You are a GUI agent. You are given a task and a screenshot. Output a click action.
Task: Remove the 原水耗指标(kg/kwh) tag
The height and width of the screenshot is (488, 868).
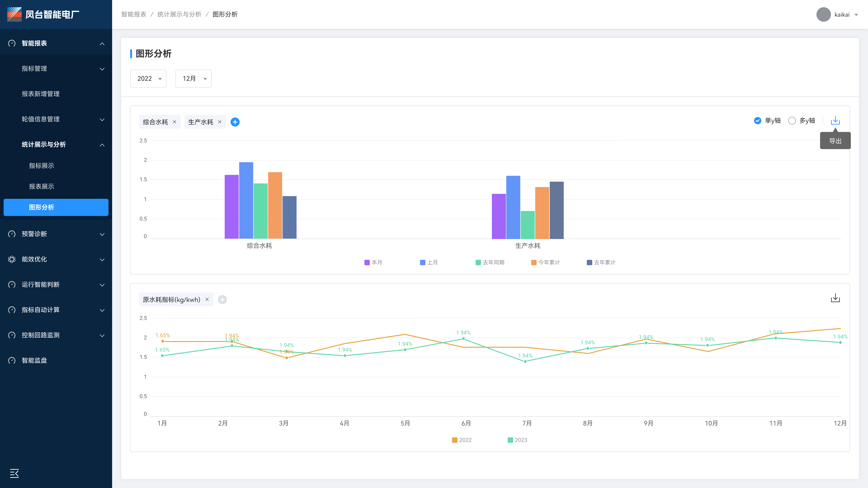click(x=207, y=299)
